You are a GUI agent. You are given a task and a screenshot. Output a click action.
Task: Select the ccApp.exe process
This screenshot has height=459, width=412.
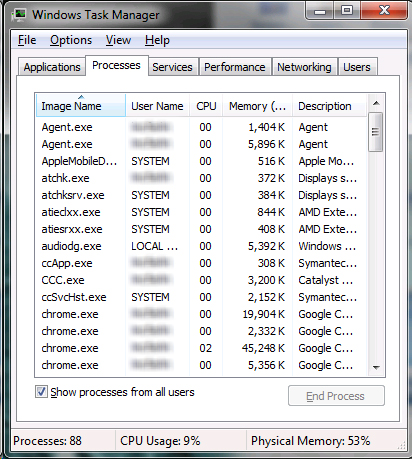point(201,263)
